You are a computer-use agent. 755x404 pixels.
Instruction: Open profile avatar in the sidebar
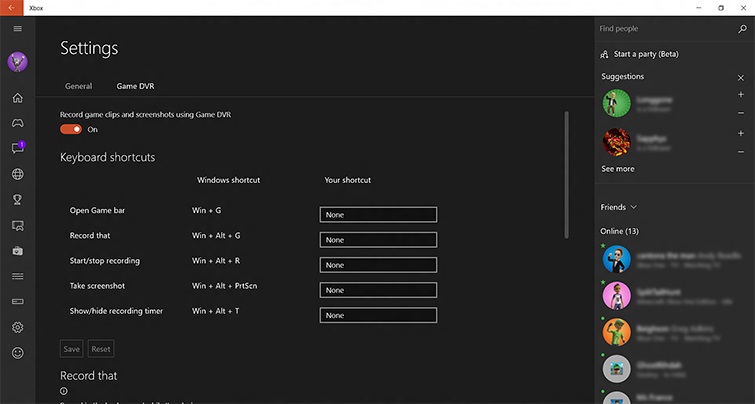click(17, 62)
